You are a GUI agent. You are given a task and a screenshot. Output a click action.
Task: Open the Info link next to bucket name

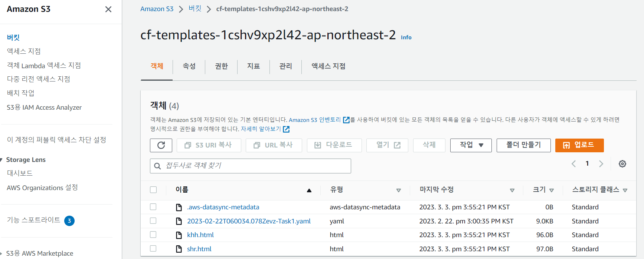[x=406, y=37]
